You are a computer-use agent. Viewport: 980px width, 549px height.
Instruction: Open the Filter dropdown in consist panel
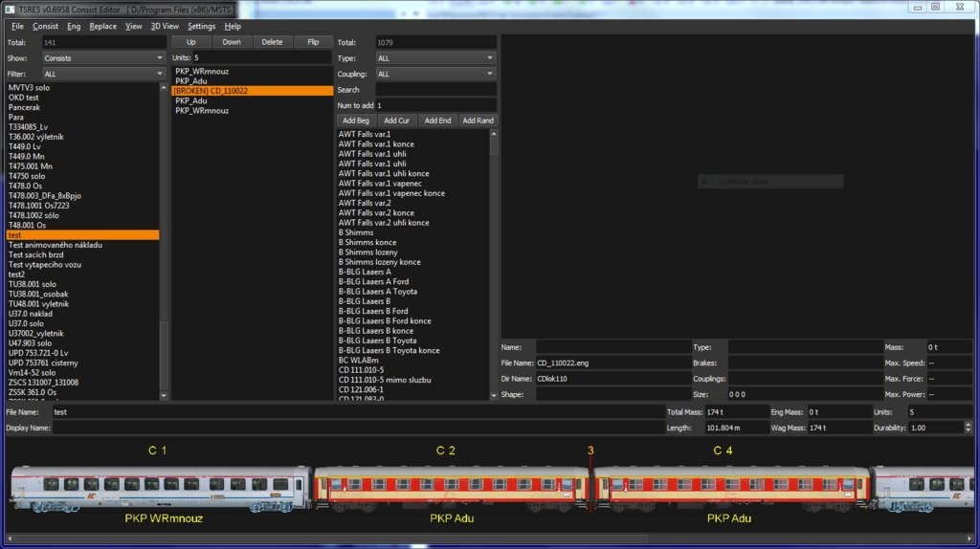coord(103,74)
